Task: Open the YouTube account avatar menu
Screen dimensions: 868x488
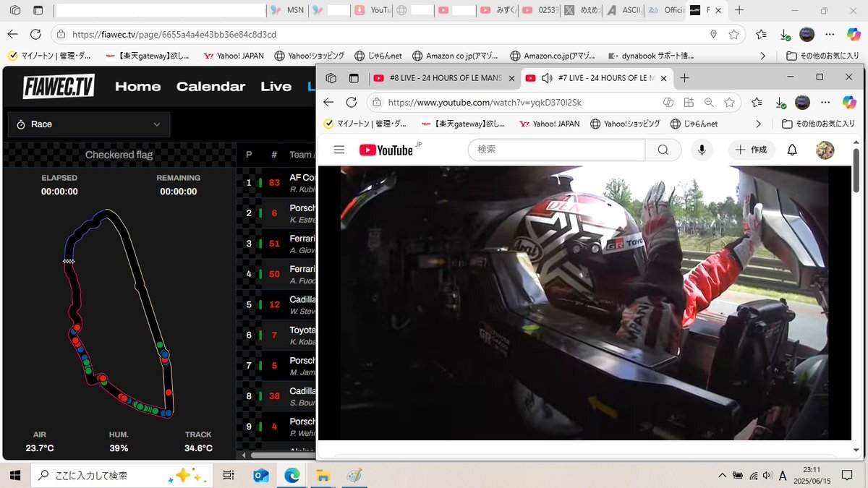Action: tap(825, 150)
